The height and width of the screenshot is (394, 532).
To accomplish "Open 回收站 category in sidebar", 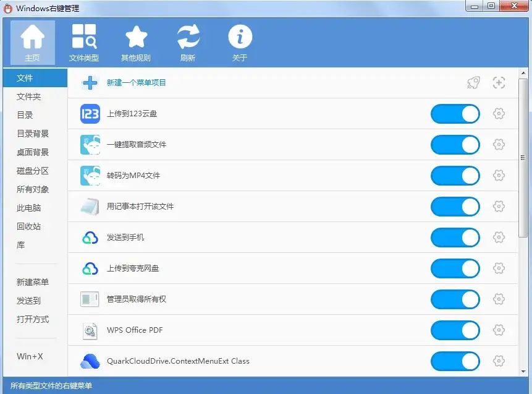I will point(28,226).
